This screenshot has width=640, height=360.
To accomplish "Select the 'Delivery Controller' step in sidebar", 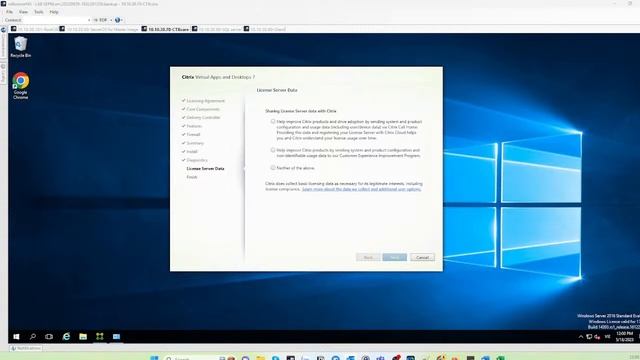I will click(203, 118).
